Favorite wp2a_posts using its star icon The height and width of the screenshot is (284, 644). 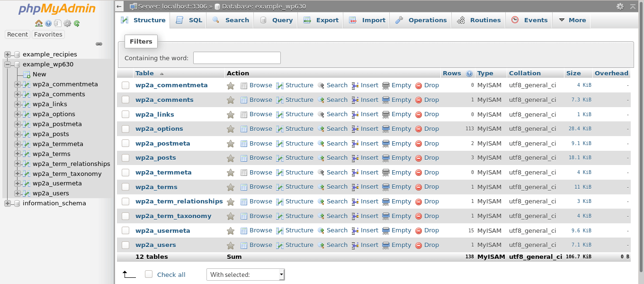coord(231,157)
